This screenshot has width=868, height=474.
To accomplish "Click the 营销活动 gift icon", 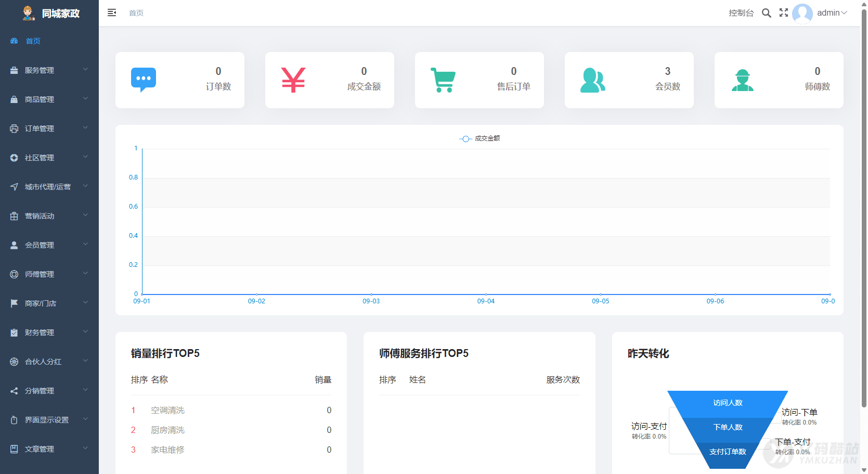I will pyautogui.click(x=14, y=216).
